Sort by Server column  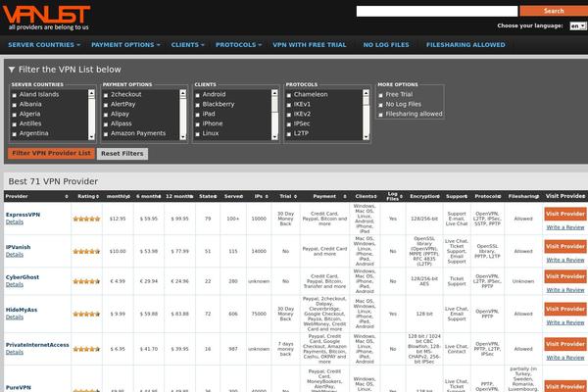(x=233, y=197)
